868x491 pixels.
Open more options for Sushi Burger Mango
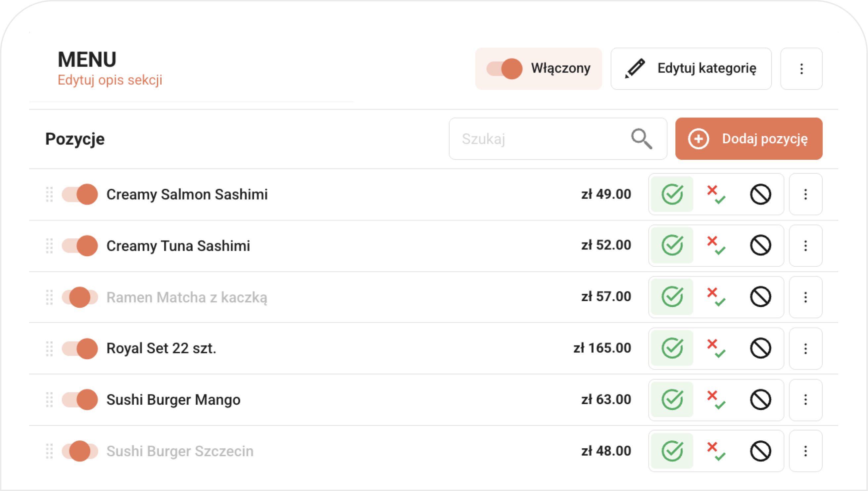[805, 400]
